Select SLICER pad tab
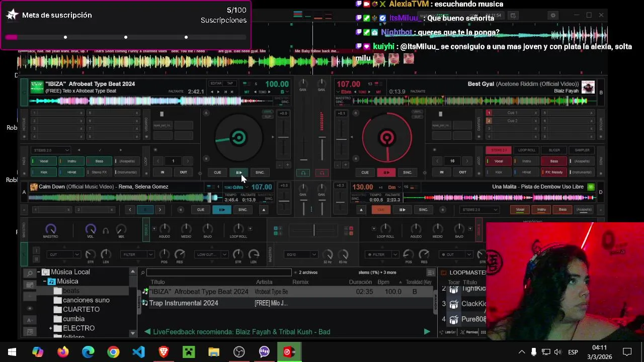This screenshot has height=362, width=644. click(554, 150)
